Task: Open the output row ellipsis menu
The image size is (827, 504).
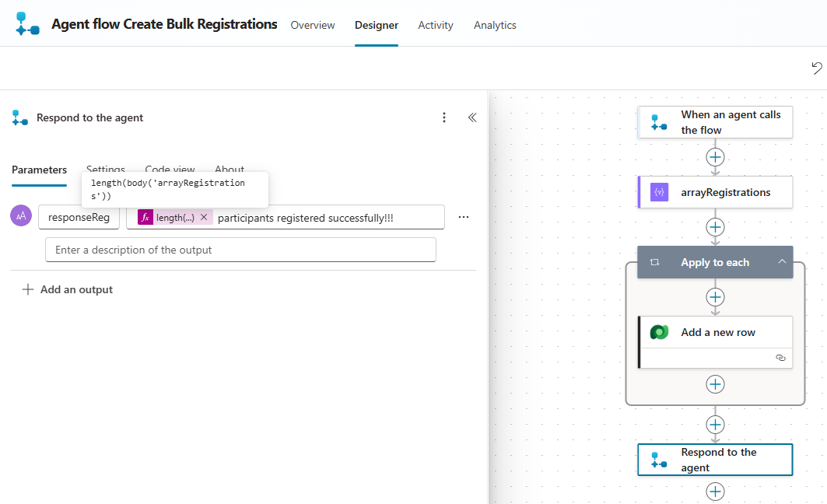Action: (464, 217)
